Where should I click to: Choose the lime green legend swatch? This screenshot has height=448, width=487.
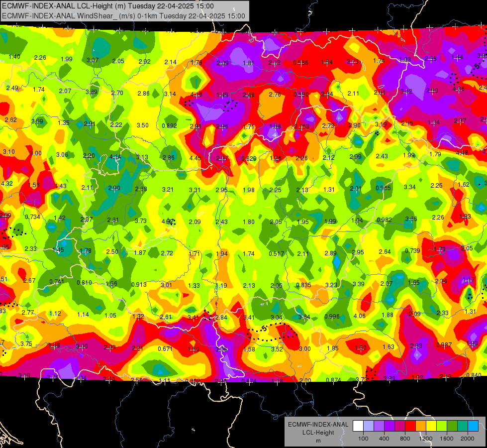442,426
